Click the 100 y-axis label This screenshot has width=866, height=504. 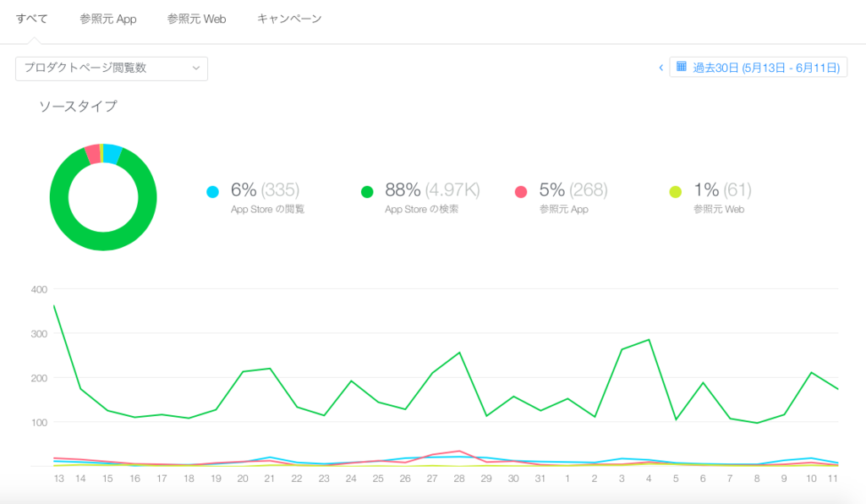[39, 423]
